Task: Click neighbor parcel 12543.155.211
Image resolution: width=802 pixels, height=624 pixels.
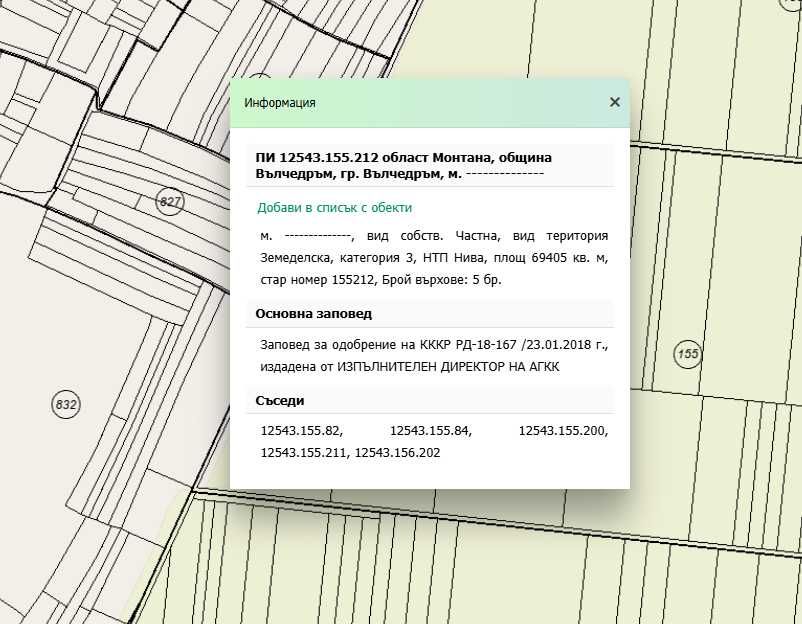Action: click(x=305, y=453)
